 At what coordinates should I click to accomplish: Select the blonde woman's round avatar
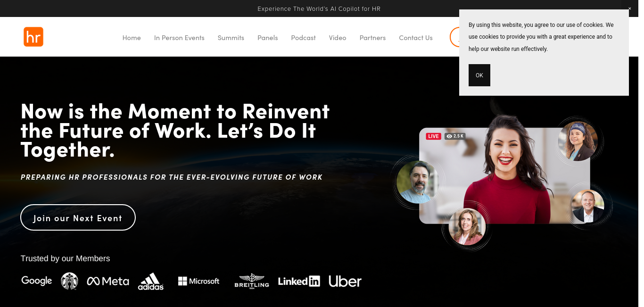(x=467, y=227)
